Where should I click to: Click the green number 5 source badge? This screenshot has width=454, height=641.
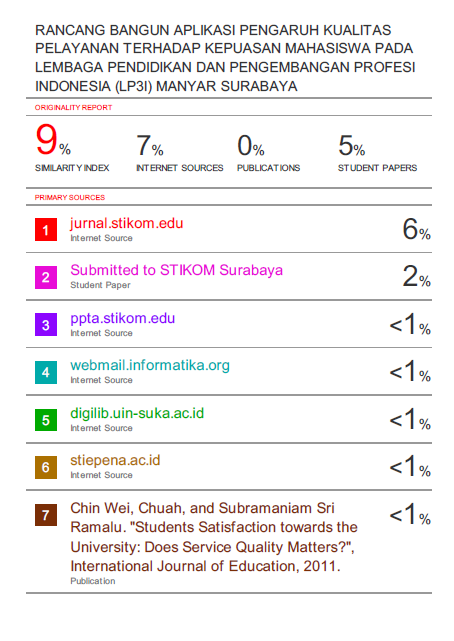coord(46,420)
